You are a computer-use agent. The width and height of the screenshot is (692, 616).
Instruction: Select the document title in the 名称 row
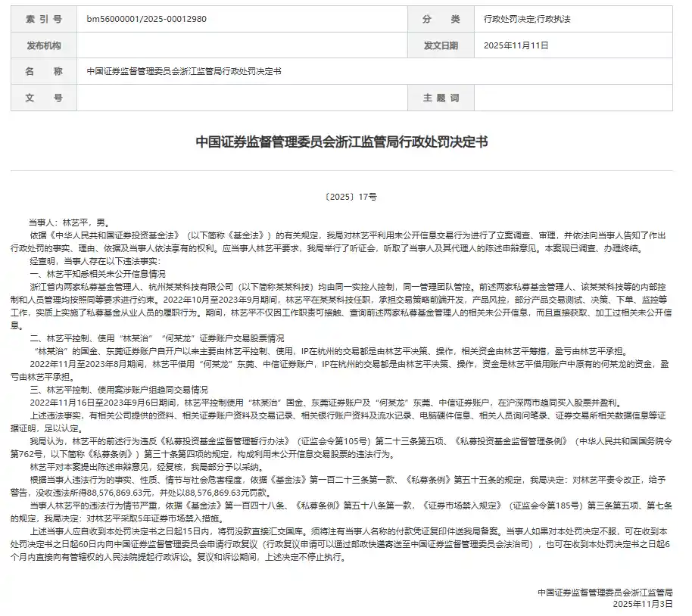coord(183,71)
